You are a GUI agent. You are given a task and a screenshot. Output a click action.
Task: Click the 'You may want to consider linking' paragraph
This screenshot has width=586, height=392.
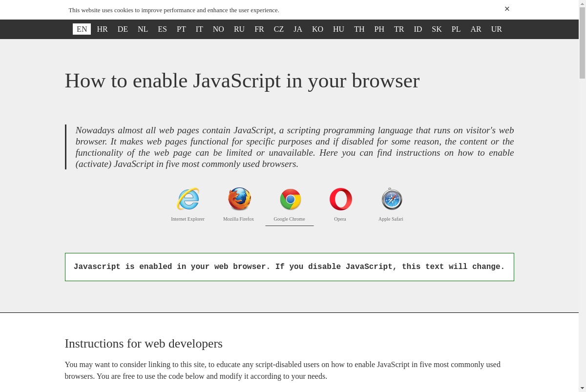(283, 371)
